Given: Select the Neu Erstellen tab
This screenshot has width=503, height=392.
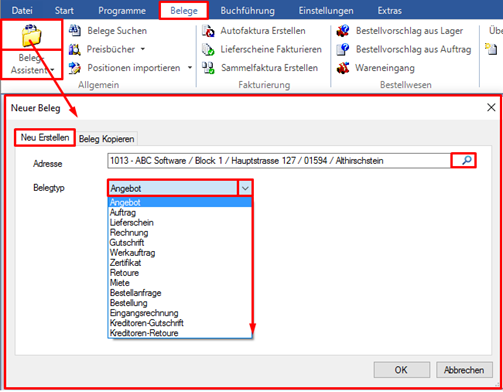Looking at the screenshot, I should pyautogui.click(x=45, y=137).
